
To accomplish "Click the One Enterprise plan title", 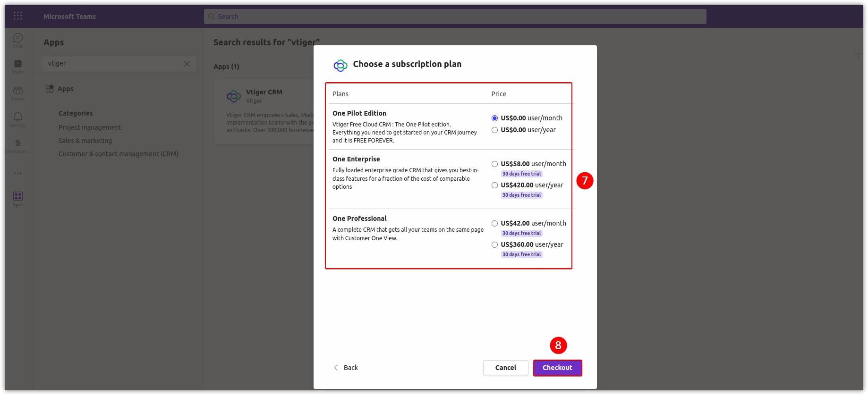I will pyautogui.click(x=356, y=159).
